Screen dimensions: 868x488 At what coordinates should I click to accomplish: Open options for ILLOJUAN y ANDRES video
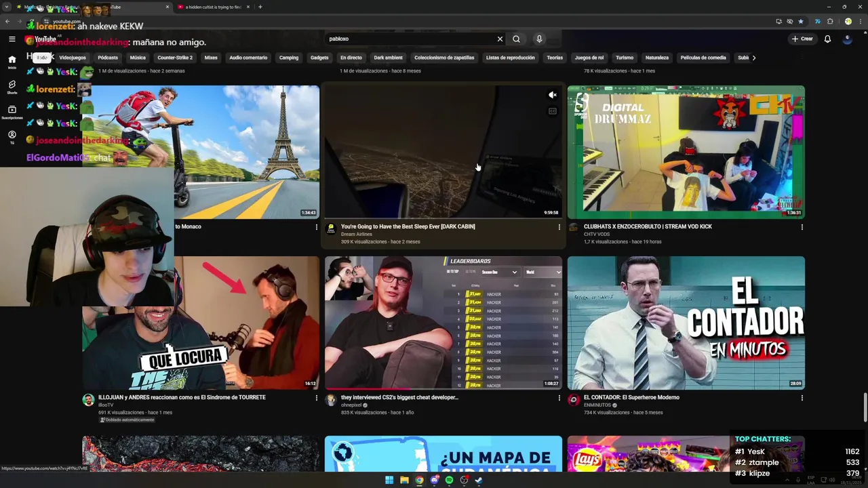317,398
